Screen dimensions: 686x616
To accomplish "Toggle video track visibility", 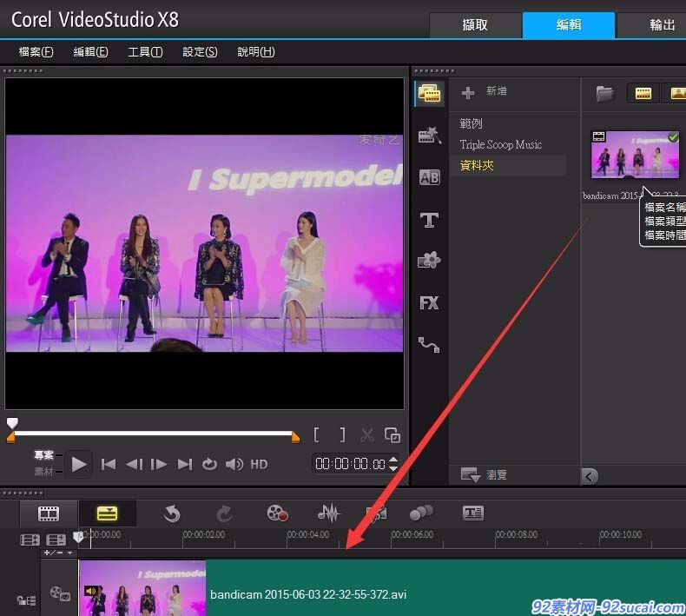I will (x=60, y=593).
